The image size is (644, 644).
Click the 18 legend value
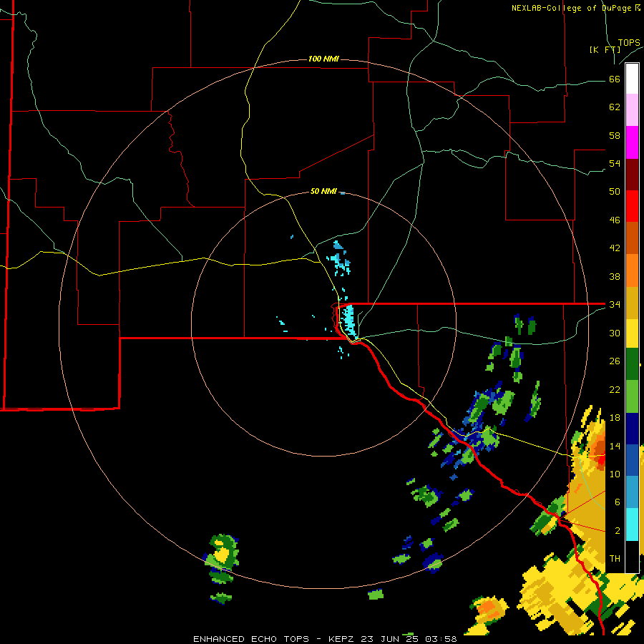[615, 418]
